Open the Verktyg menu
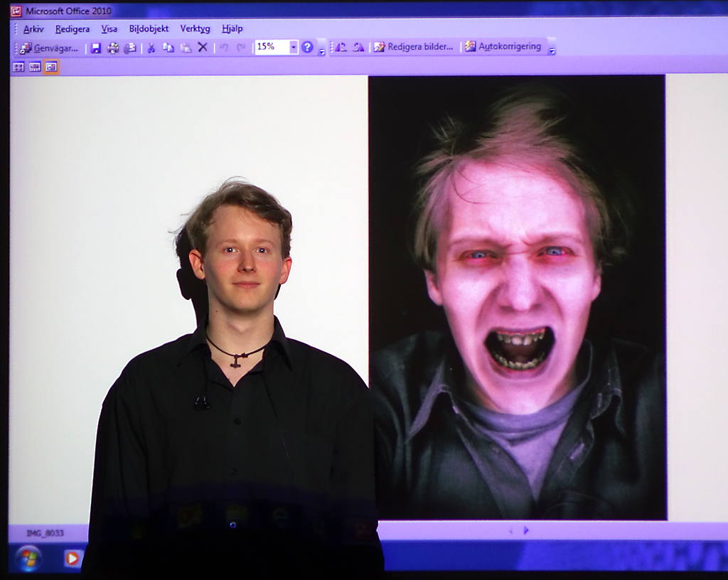 (x=195, y=28)
